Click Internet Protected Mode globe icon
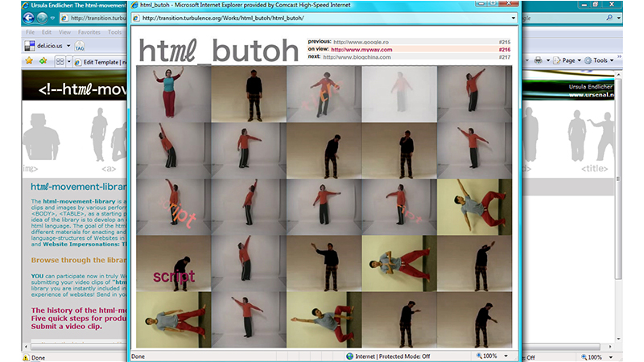The image size is (644, 362). tap(350, 356)
